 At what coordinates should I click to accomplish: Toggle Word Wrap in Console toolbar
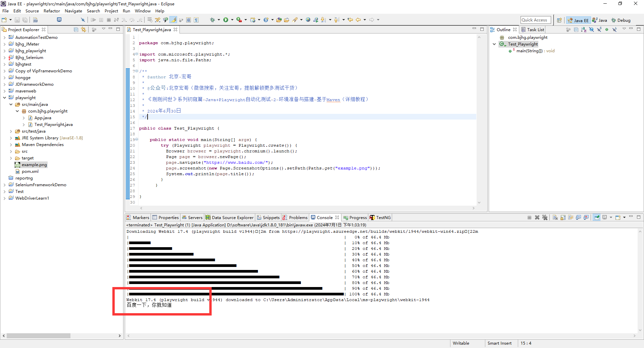[x=571, y=217]
